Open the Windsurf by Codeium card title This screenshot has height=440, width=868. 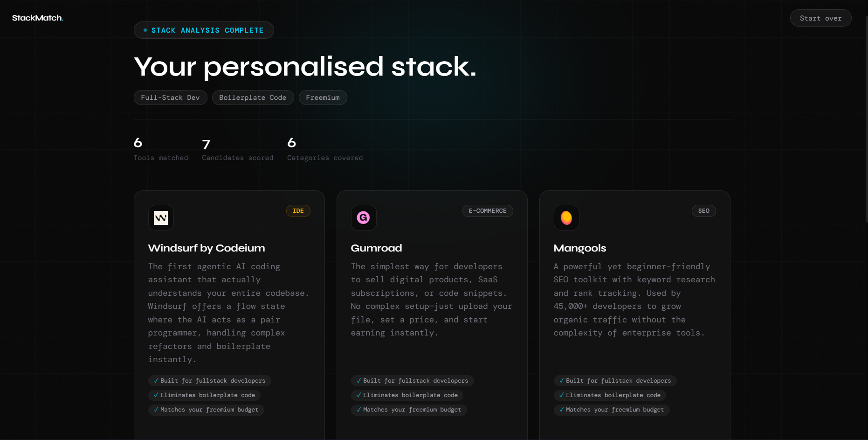tap(206, 248)
